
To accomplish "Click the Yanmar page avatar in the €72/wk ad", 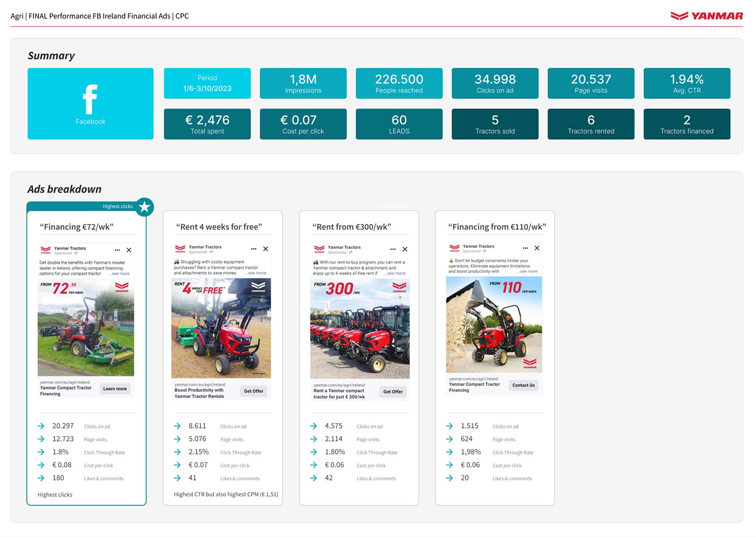I will (46, 250).
